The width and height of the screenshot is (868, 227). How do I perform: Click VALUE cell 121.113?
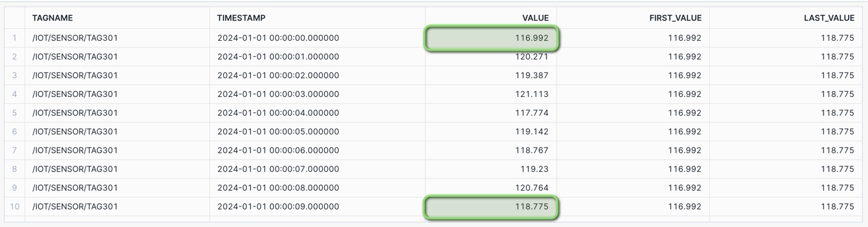(x=491, y=94)
